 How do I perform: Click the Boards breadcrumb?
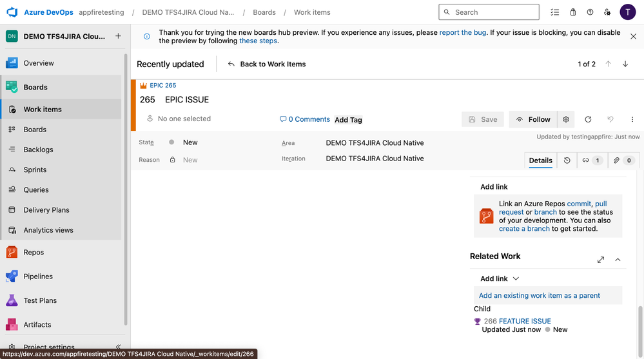tap(264, 12)
